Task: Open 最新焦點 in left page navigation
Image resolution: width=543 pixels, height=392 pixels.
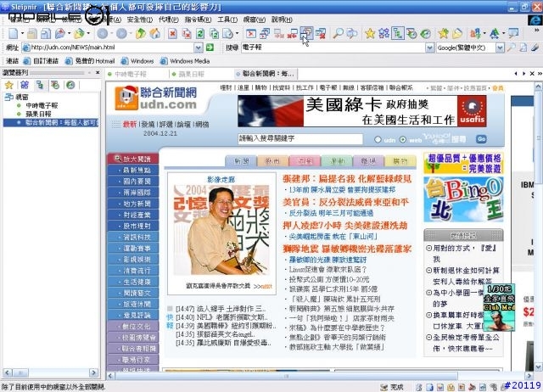Action: pyautogui.click(x=133, y=170)
